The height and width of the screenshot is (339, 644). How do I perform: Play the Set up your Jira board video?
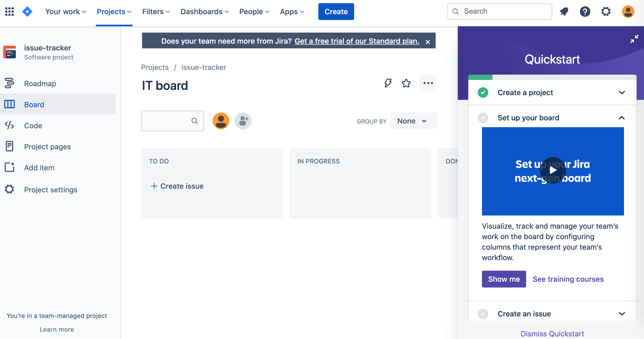click(553, 170)
